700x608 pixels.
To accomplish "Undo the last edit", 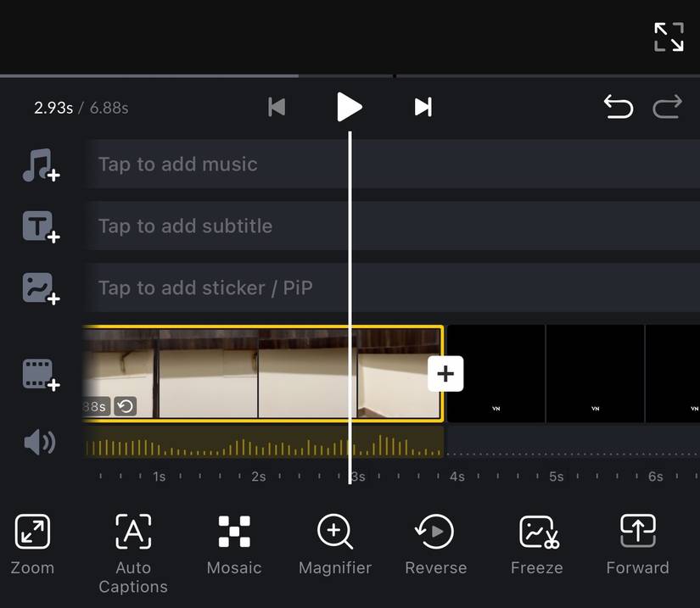I will point(619,107).
